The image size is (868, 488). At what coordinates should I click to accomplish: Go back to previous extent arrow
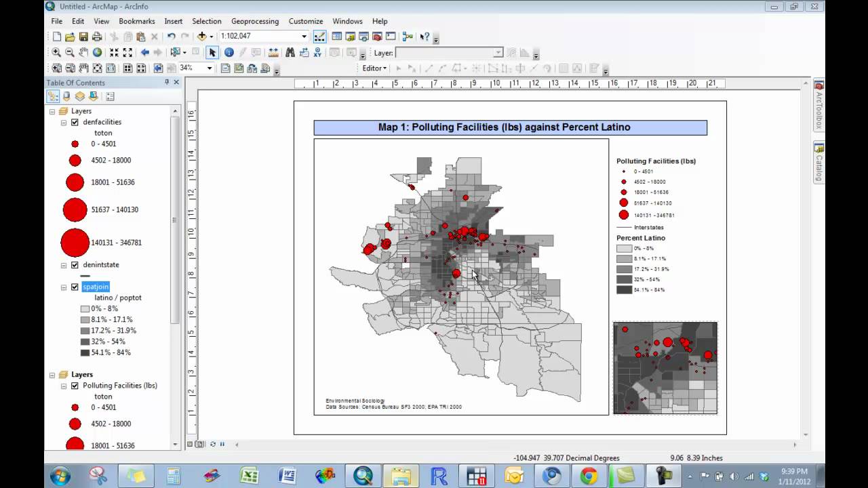[144, 52]
